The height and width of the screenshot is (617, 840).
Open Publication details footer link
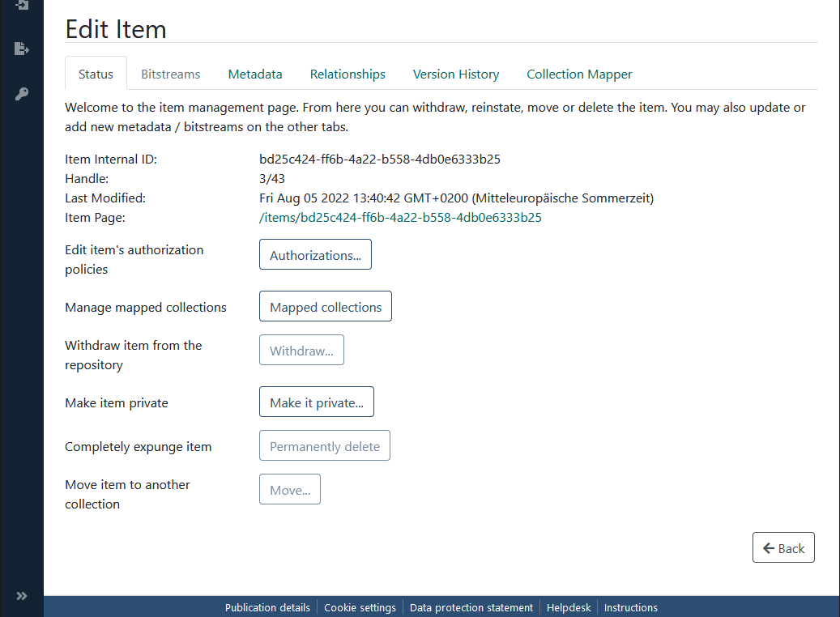pos(267,607)
